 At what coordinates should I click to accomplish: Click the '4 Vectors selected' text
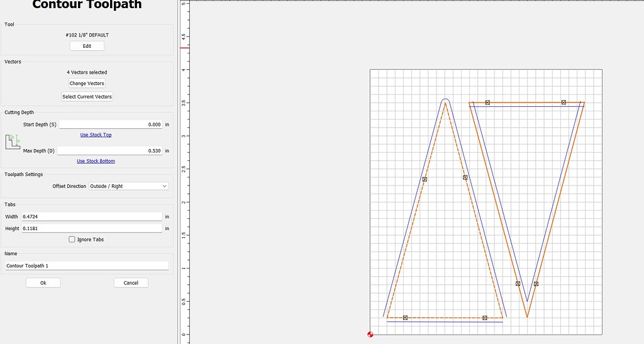coord(87,72)
